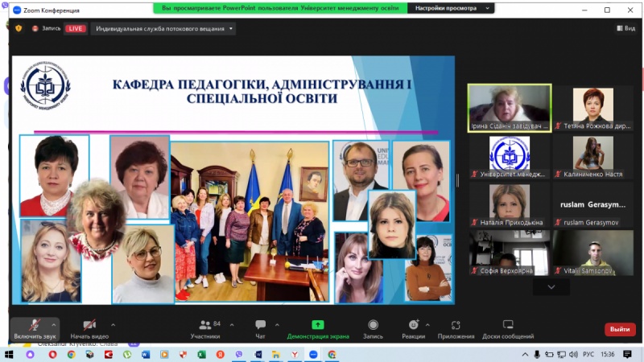Open Windows notification center icon
644x362 pixels.
coord(627,354)
